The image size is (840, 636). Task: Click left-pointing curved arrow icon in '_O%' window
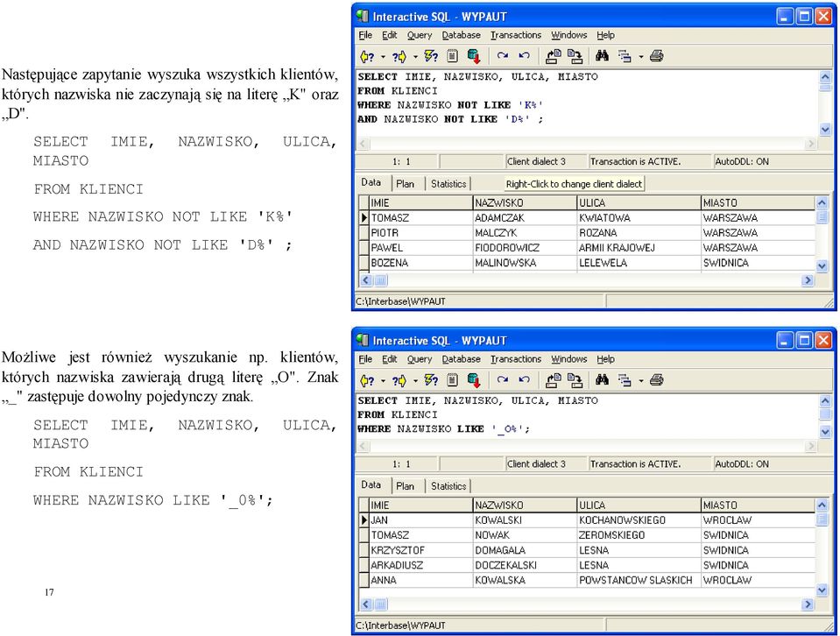(x=524, y=380)
